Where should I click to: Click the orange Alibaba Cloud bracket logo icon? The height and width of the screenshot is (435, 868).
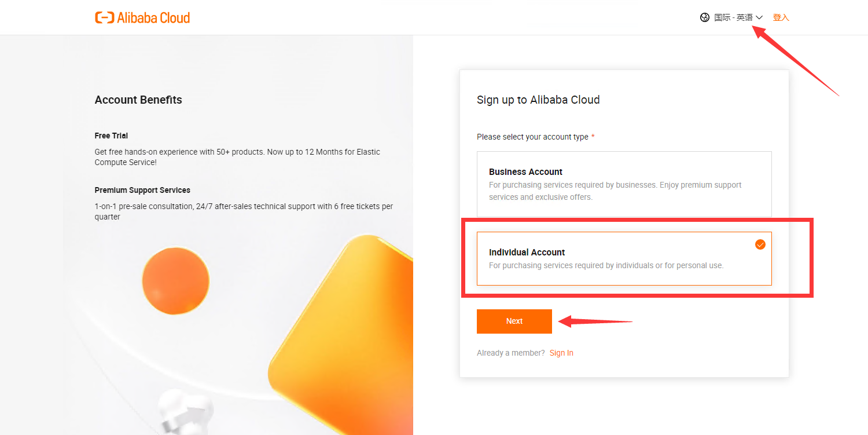104,18
